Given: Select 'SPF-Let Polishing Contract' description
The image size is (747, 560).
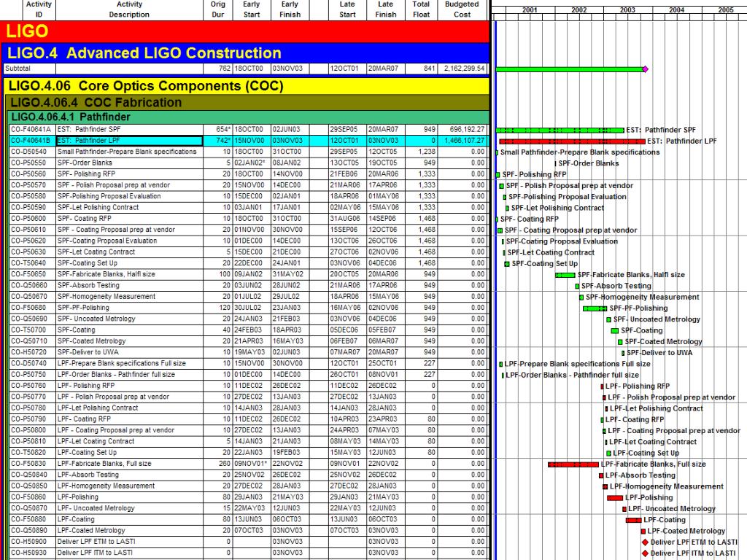Looking at the screenshot, I should 98,207.
